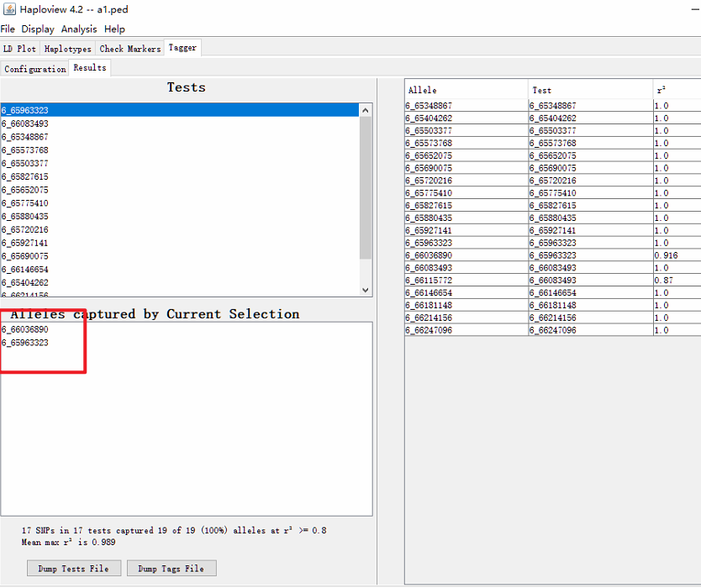
Task: Click Allele cell 6_66214156 in table
Action: 466,318
